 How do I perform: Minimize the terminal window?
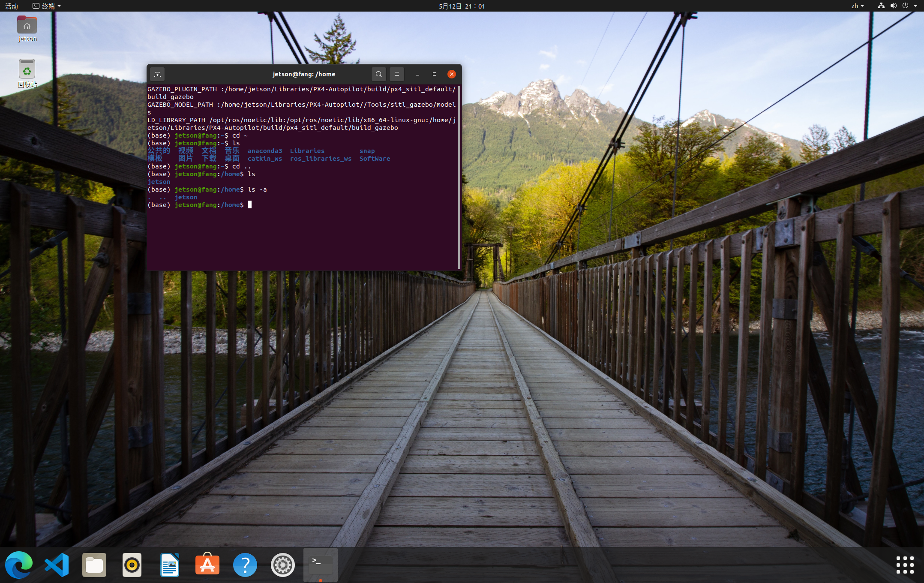pos(417,74)
